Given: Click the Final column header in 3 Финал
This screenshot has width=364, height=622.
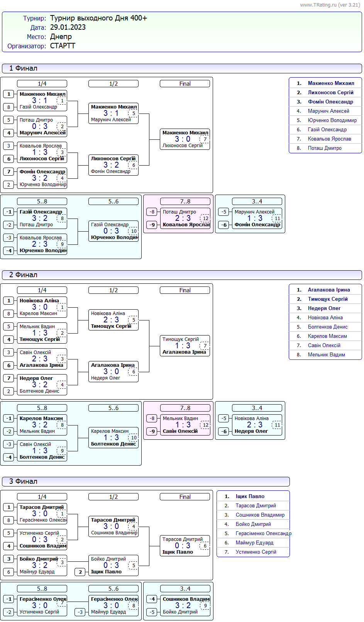Looking at the screenshot, I should 185,497.
